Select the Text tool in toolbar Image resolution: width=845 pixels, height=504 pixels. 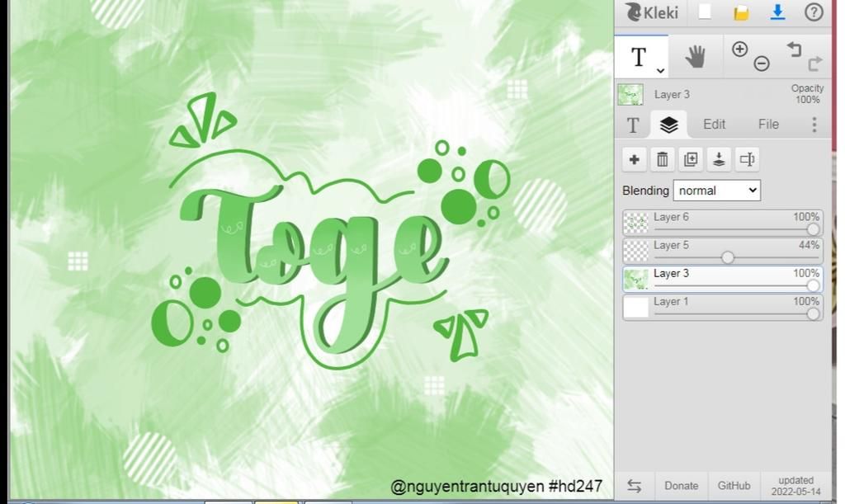click(x=639, y=57)
